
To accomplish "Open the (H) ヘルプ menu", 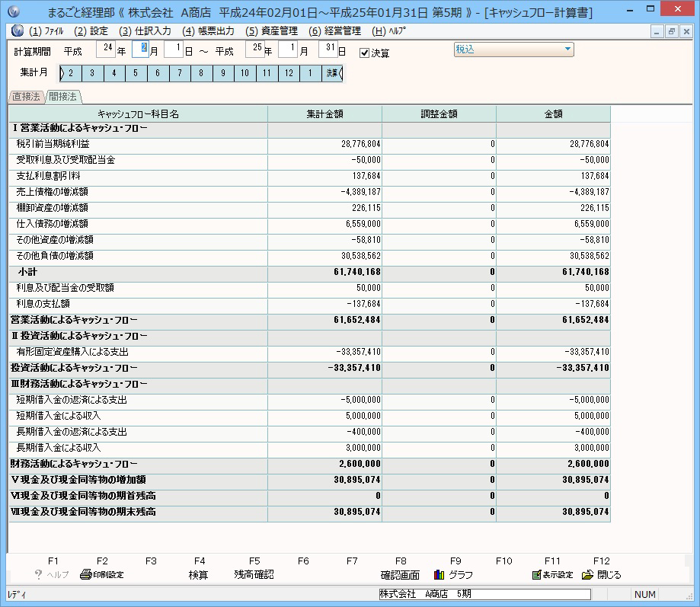I will [x=388, y=31].
